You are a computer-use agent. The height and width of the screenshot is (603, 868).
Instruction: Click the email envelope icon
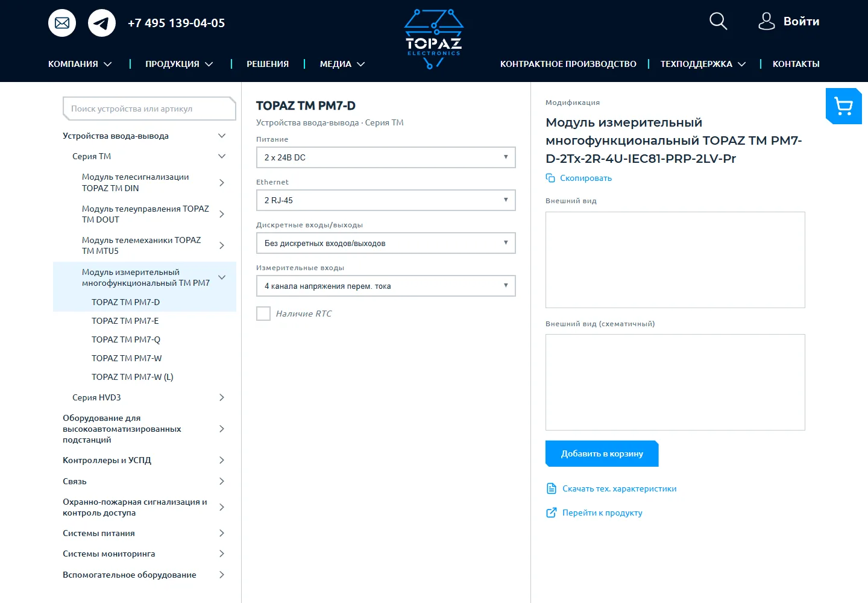pos(62,23)
